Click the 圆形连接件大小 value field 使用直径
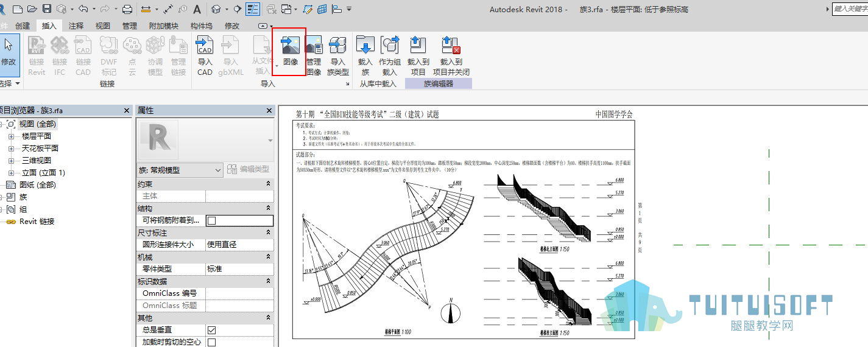Screen dimensions: 868x347 click(x=239, y=245)
